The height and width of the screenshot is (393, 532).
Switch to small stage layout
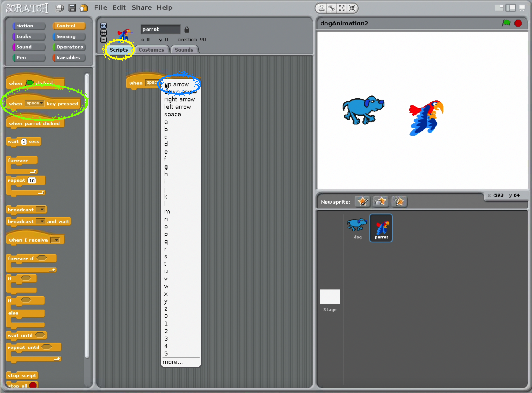tap(499, 8)
